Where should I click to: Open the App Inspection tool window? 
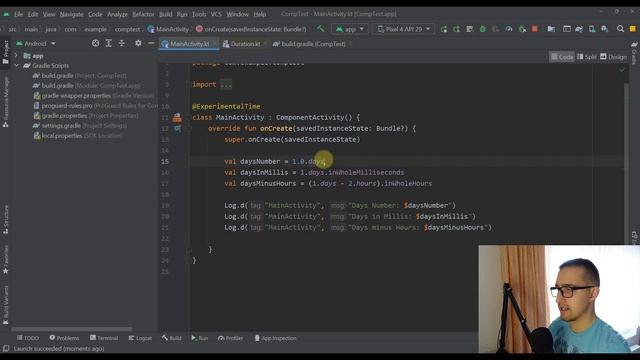click(276, 338)
